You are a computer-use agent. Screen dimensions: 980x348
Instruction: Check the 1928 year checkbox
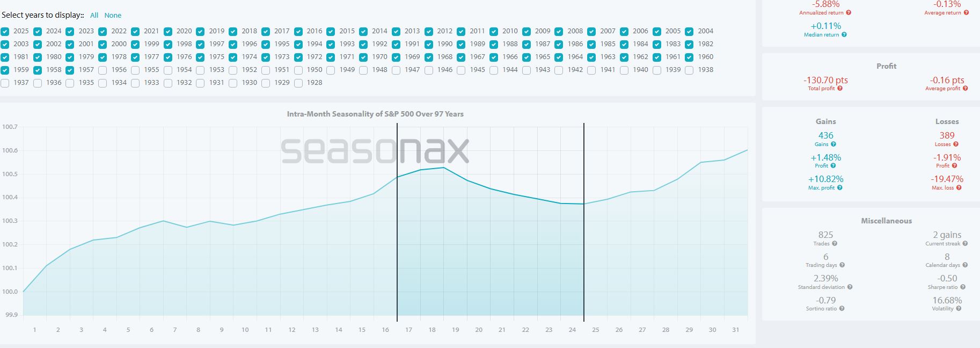[x=298, y=83]
